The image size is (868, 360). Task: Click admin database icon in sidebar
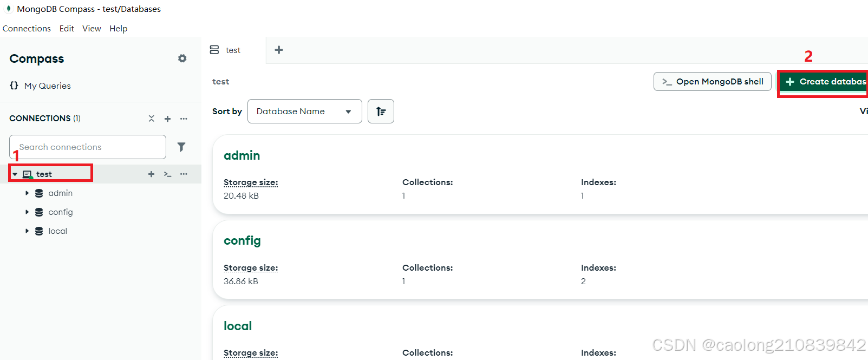point(39,193)
